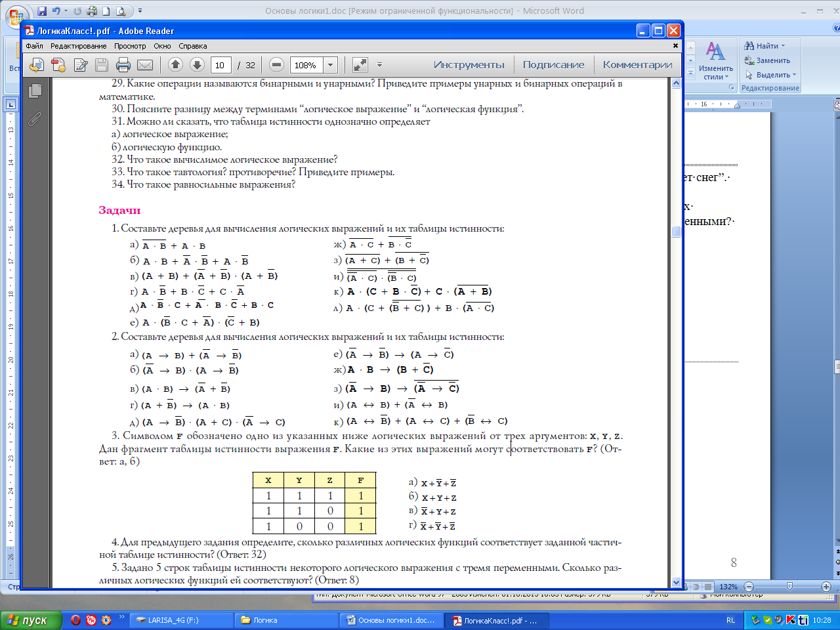Open the Найти dropdown arrow in Word
The width and height of the screenshot is (840, 630).
click(x=783, y=46)
